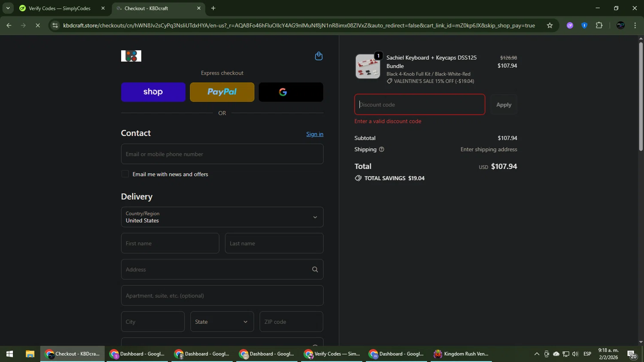Click the page vertical scrollbar
The height and width of the screenshot is (362, 644).
pyautogui.click(x=641, y=96)
